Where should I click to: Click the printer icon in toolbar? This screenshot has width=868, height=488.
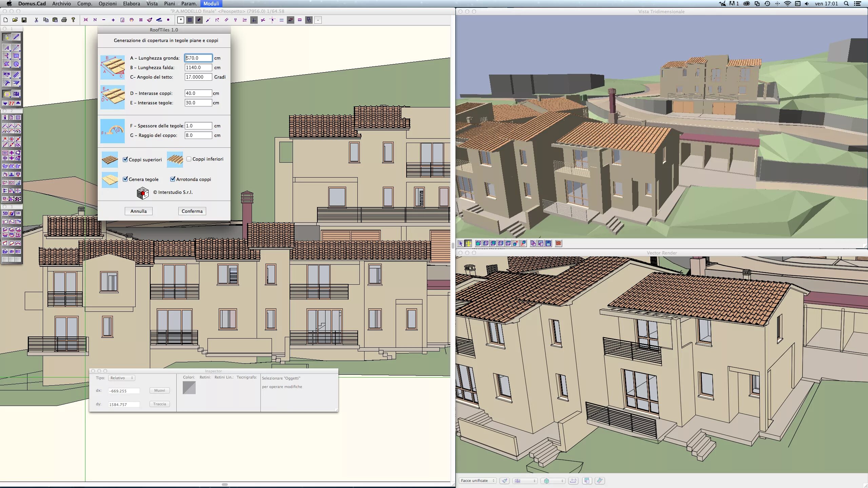point(64,20)
